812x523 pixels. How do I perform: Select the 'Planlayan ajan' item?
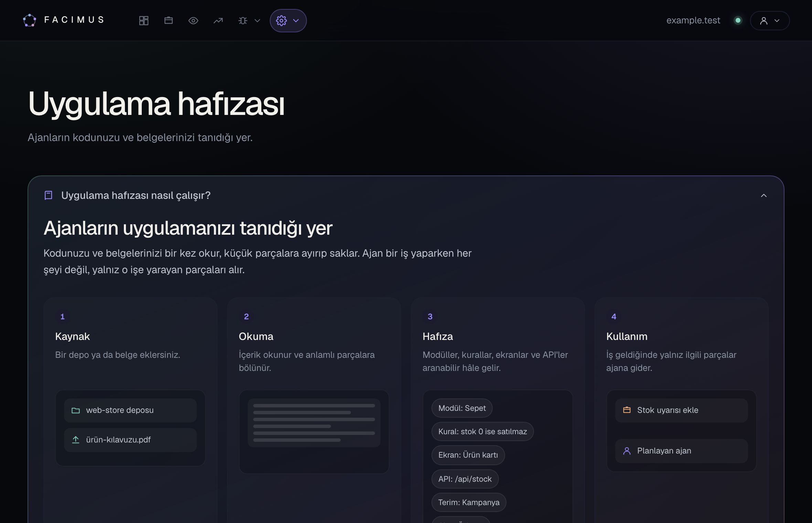tap(682, 451)
